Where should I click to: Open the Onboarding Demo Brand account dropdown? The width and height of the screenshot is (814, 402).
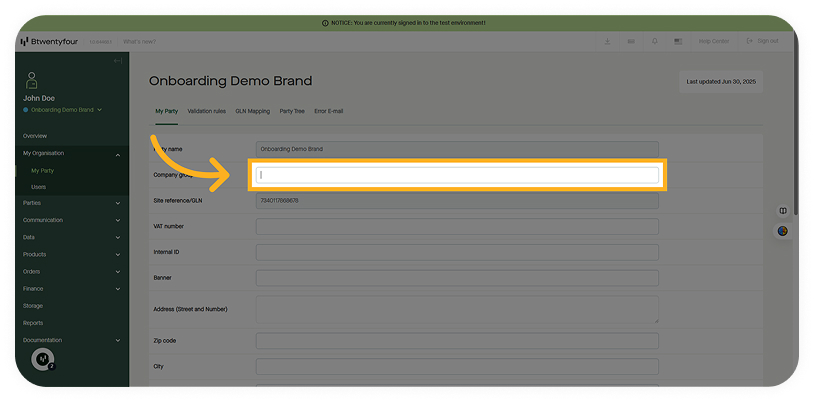pos(65,109)
